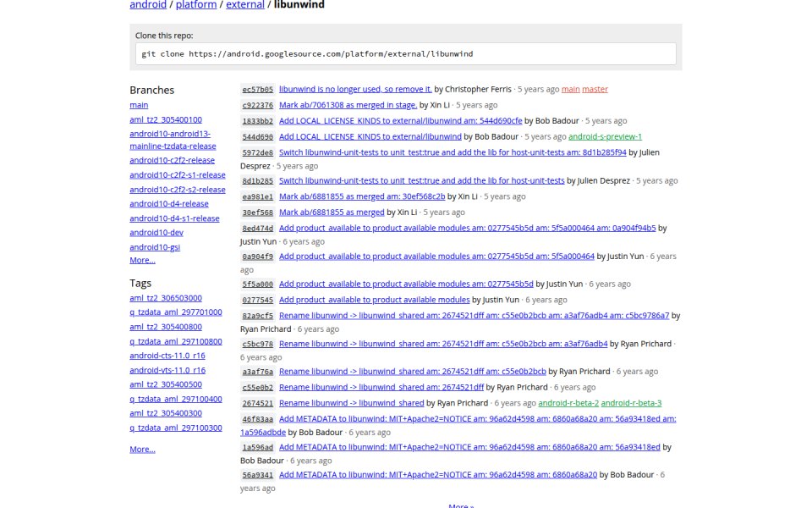Open the android10-gsi branch

point(155,246)
